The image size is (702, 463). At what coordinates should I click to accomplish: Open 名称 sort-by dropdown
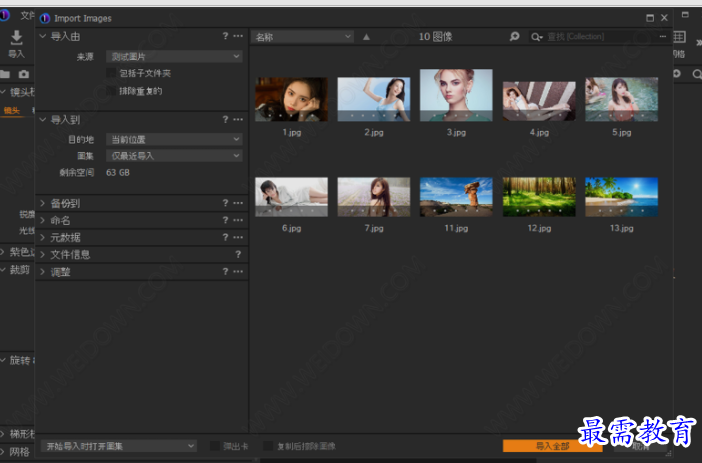(302, 37)
